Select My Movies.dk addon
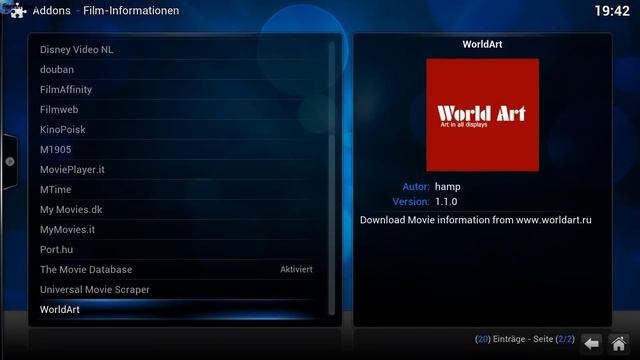 coord(178,209)
